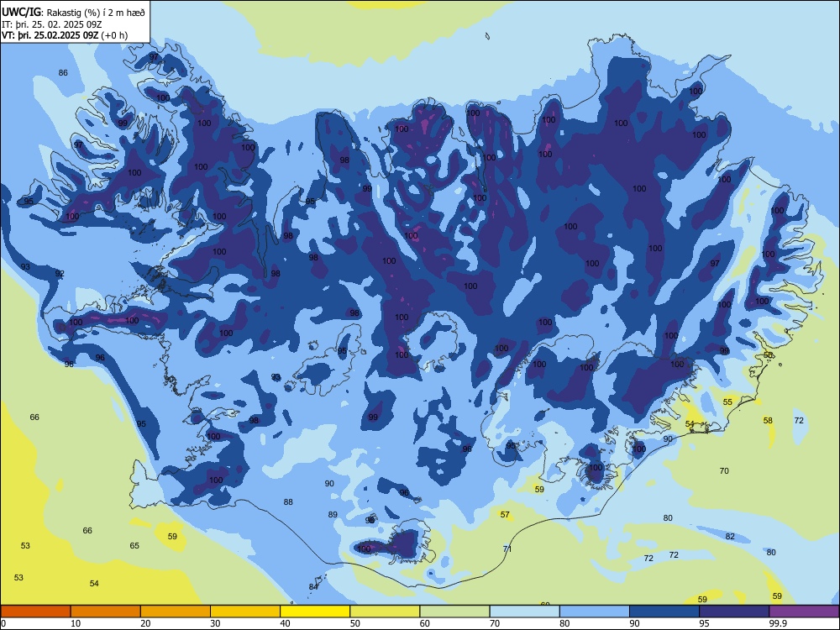Click the legend tick label '30'

(x=215, y=623)
